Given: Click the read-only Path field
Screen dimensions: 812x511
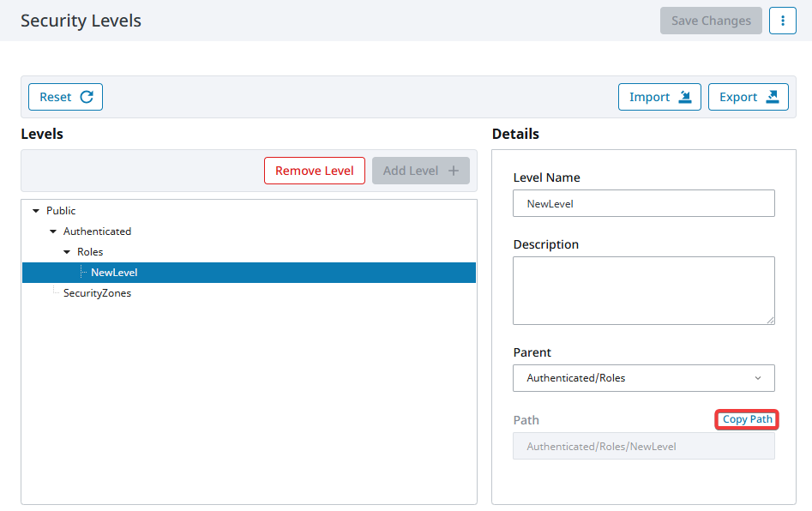Looking at the screenshot, I should click(644, 447).
